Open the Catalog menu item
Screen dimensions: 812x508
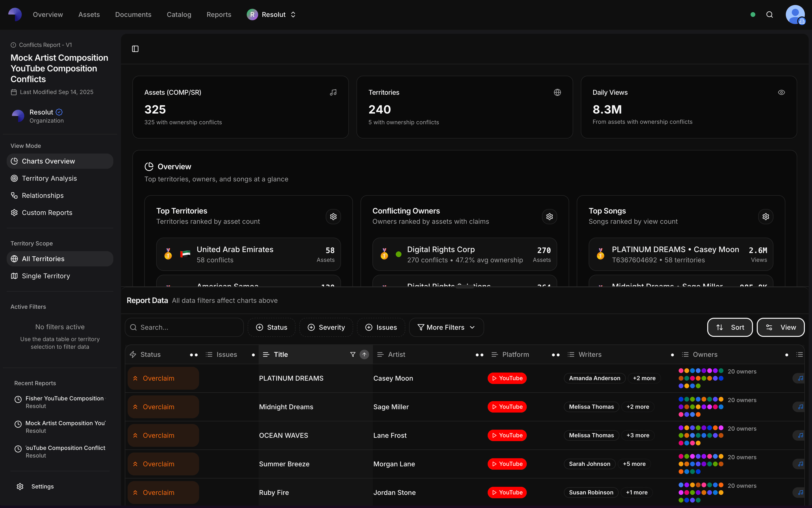179,15
